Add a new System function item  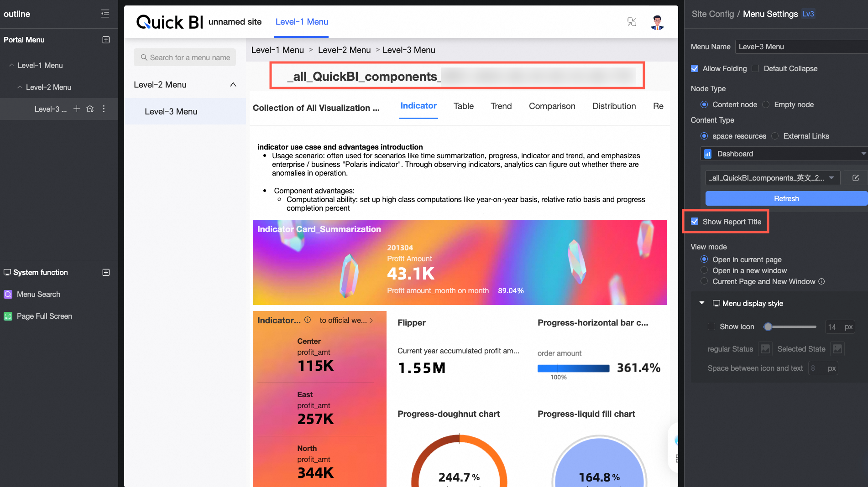(106, 272)
